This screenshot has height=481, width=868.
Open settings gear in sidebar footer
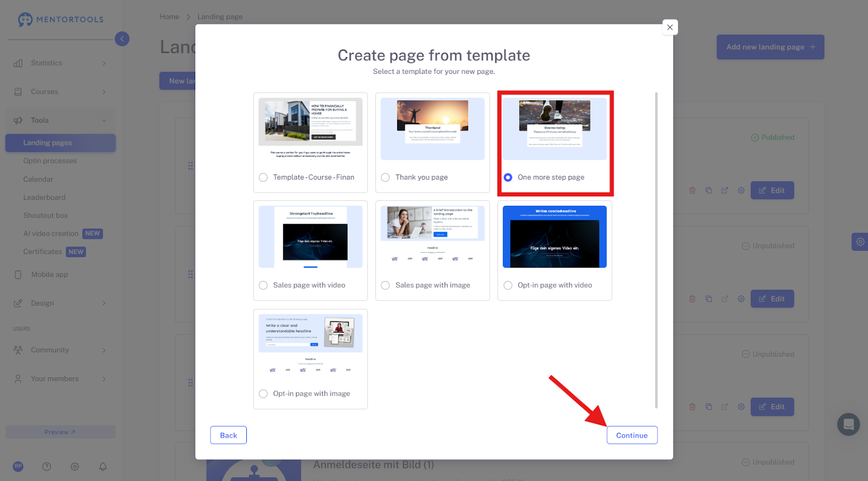point(75,466)
